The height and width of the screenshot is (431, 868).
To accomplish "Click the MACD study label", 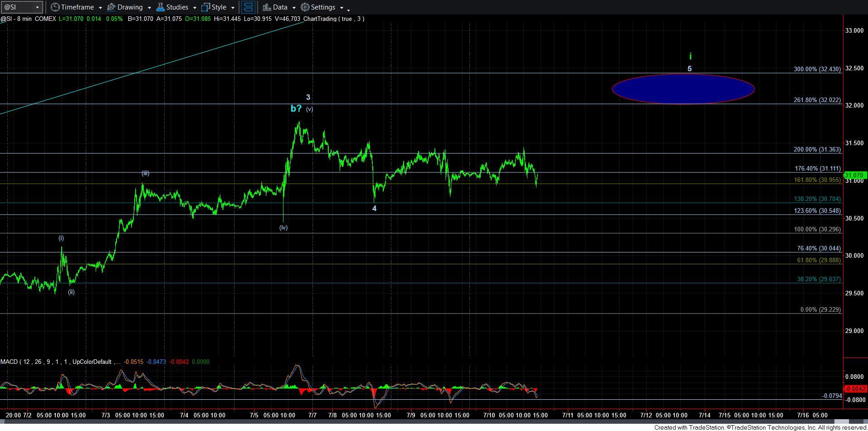I will point(9,362).
